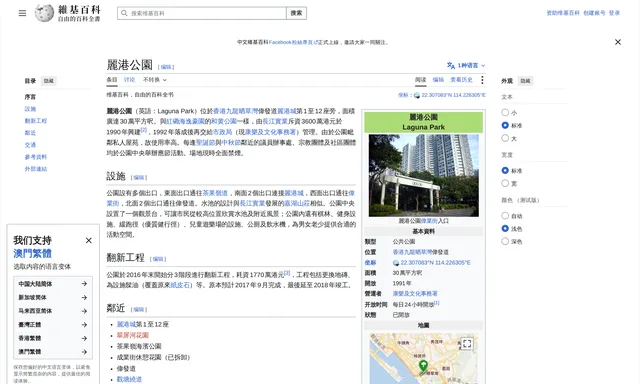Open the 登录 login link

(x=614, y=13)
